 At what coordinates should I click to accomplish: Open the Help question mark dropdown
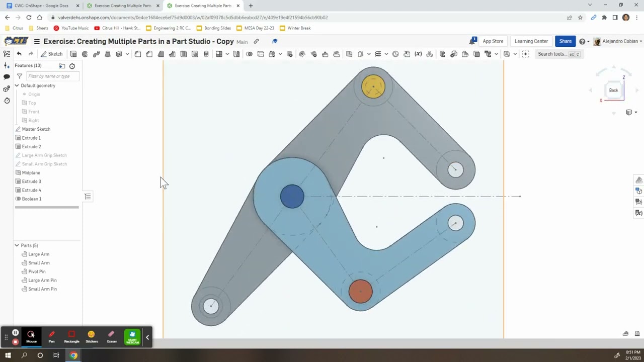click(584, 41)
